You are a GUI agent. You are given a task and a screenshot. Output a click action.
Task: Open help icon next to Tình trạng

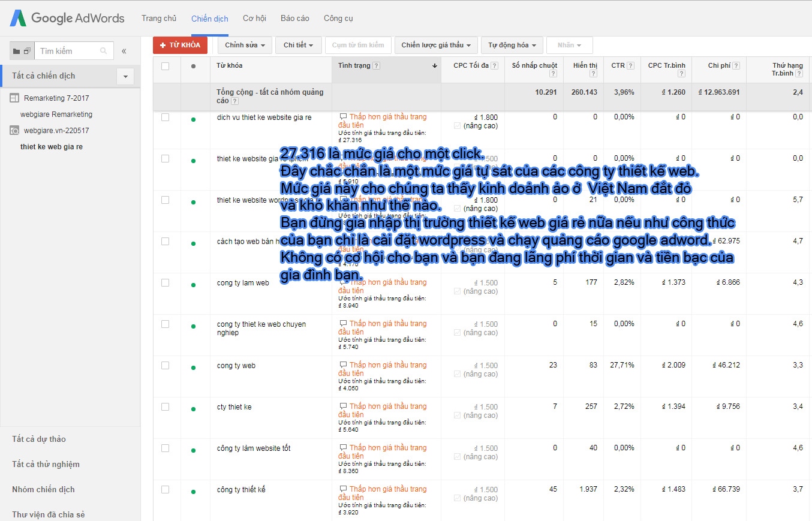pos(376,66)
